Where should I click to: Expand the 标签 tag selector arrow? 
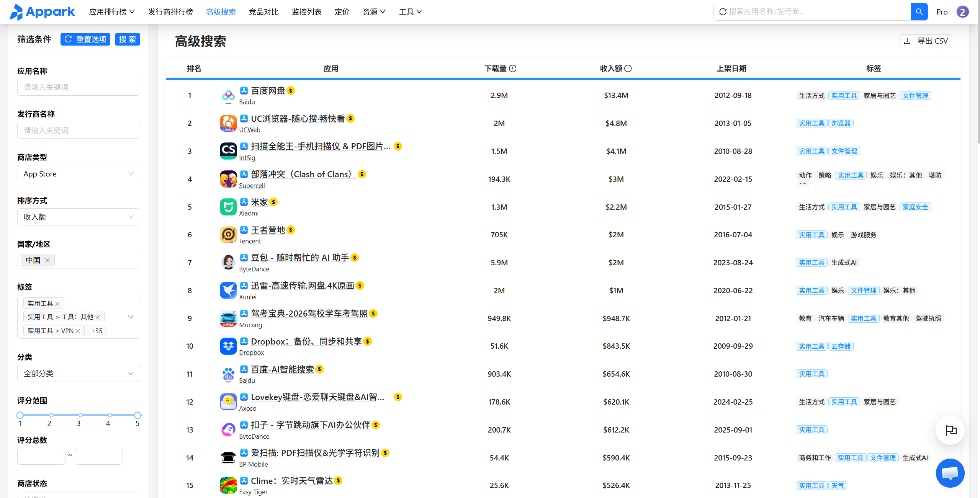(131, 317)
